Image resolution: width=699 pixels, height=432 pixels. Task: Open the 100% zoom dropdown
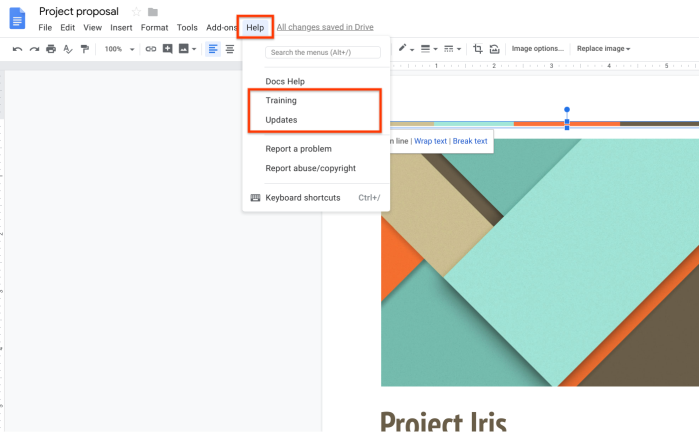click(117, 49)
